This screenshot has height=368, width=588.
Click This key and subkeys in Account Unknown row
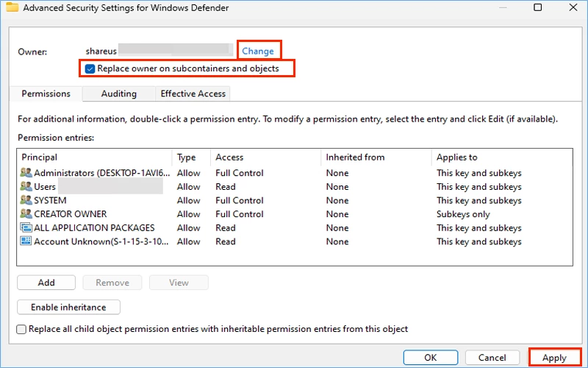point(479,241)
